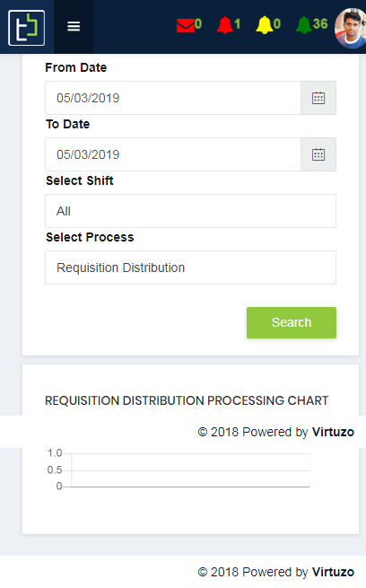Expand the Select Shift dropdown showing All
The height and width of the screenshot is (588, 366).
point(191,211)
